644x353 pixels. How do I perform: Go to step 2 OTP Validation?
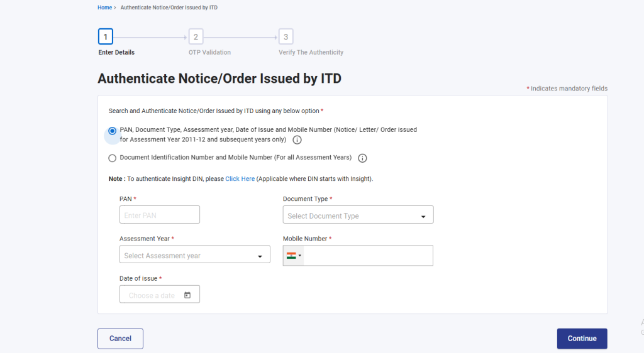[196, 36]
